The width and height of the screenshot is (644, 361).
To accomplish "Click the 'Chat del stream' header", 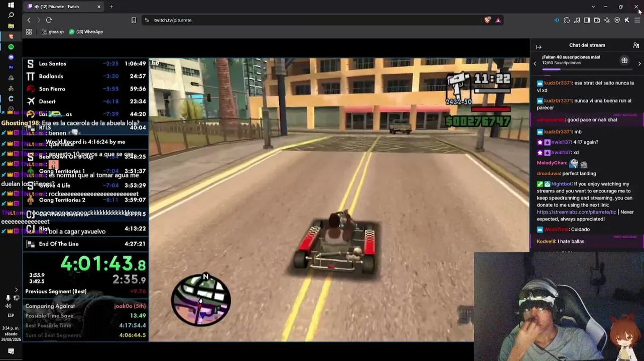I will [x=587, y=45].
